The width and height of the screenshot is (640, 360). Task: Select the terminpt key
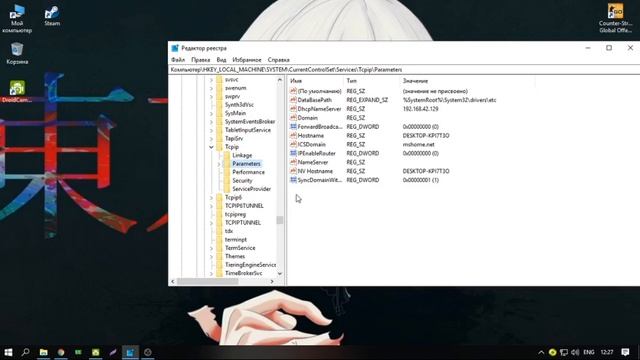click(x=236, y=240)
